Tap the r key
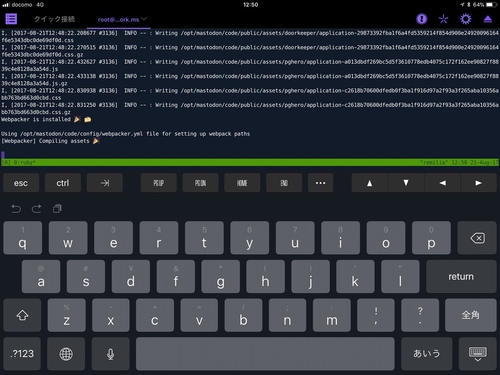 (159, 238)
